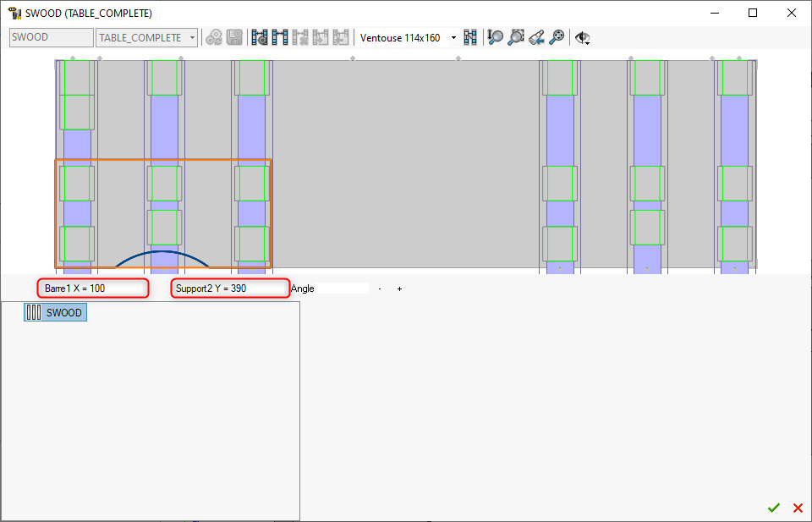Maximize the SWOOD window

point(753,13)
